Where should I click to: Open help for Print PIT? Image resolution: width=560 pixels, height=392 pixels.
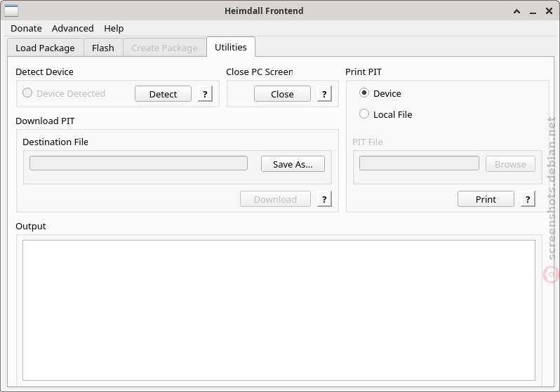coord(528,199)
